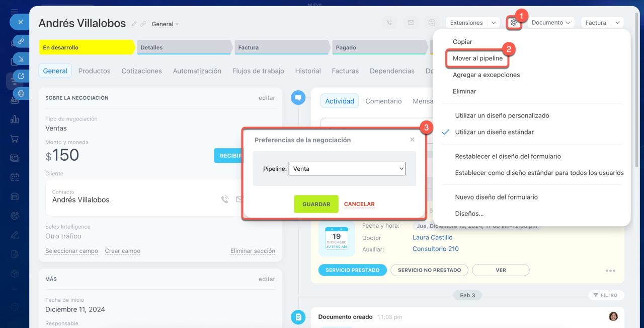This screenshot has height=328, width=644.
Task: Click the phone call icon in header
Action: point(389,23)
